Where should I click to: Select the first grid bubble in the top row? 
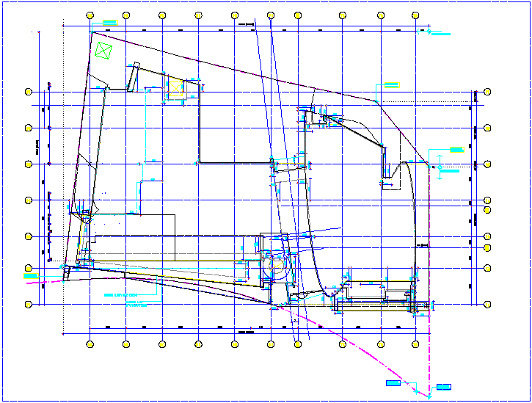point(90,15)
